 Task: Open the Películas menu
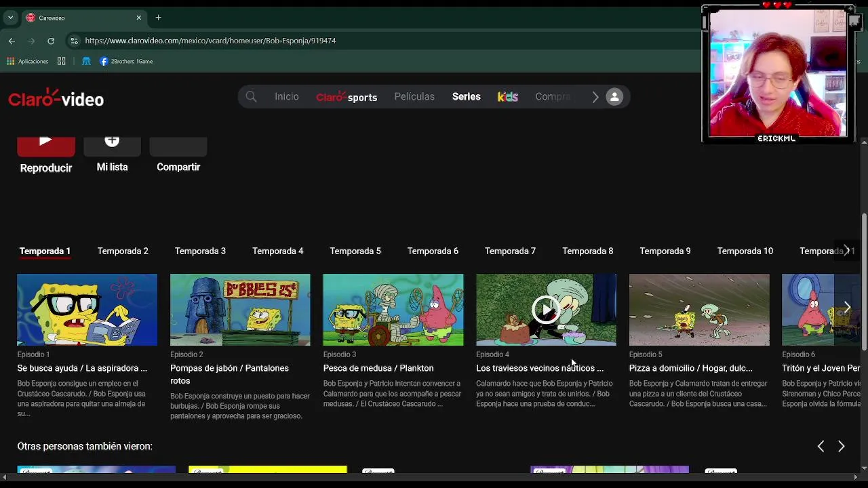pos(414,97)
